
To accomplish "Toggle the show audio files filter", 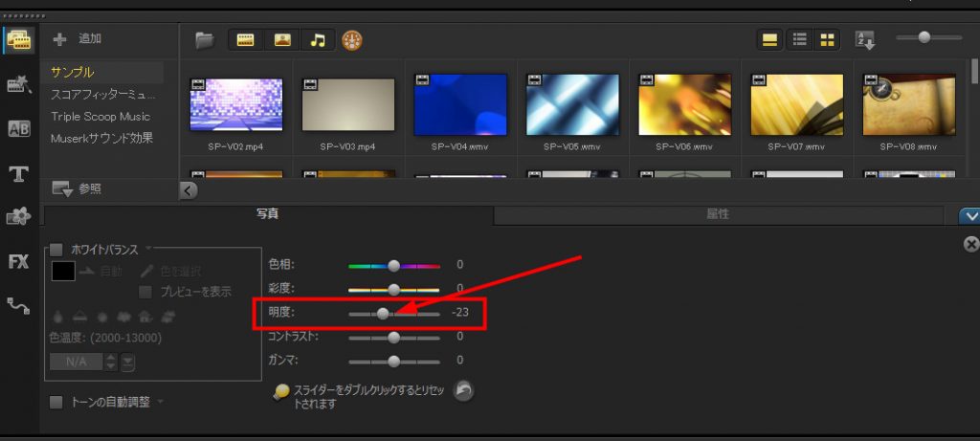I will click(x=319, y=40).
